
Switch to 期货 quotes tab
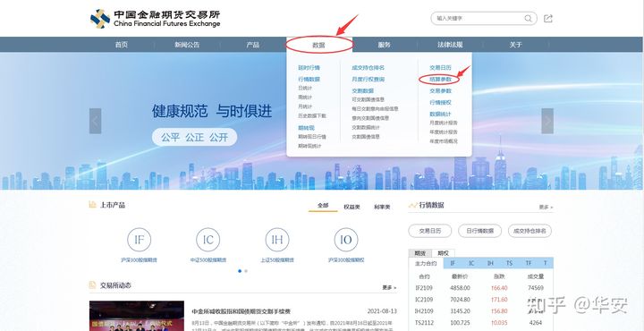[x=420, y=253]
